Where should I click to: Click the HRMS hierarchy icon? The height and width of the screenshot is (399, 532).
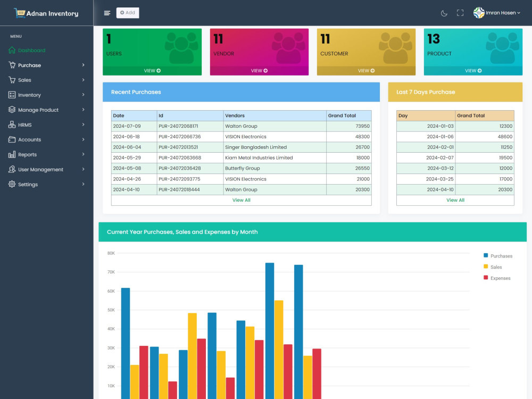pos(12,124)
